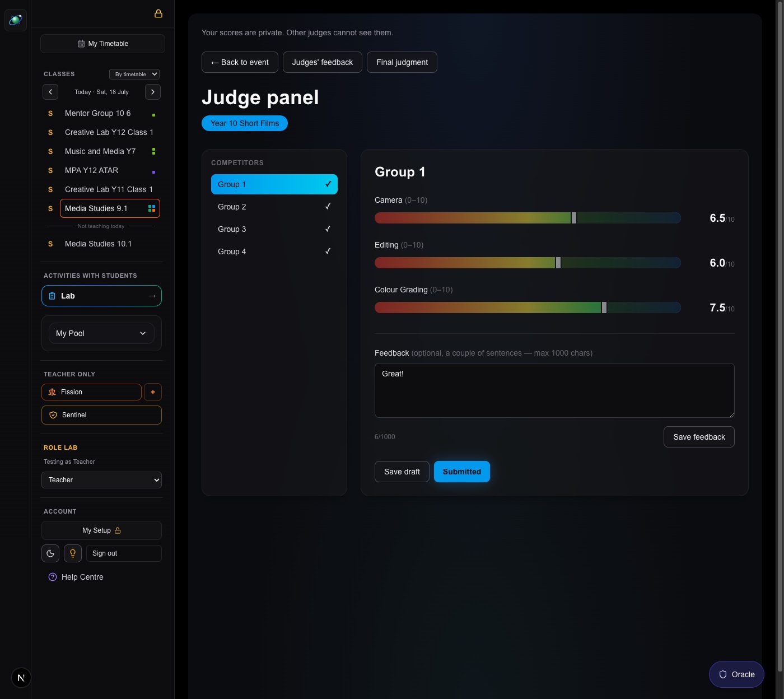Open Final judgment
Screen dimensions: 784x699
point(402,62)
